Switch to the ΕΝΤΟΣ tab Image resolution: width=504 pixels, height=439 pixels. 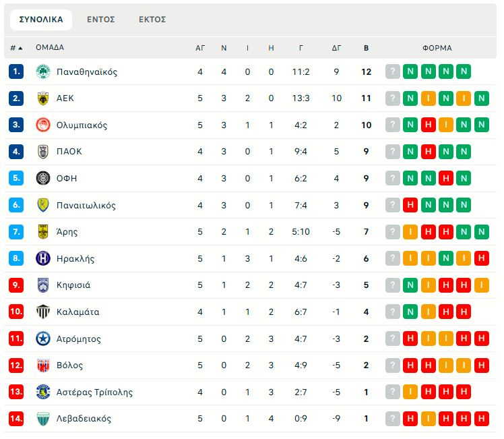tap(101, 20)
